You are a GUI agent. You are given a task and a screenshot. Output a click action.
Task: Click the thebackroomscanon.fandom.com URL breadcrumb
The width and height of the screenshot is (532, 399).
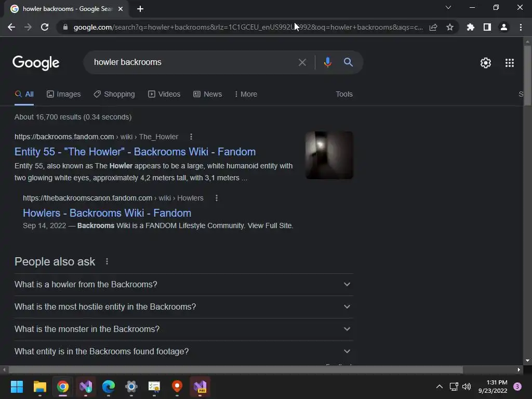pyautogui.click(x=113, y=198)
